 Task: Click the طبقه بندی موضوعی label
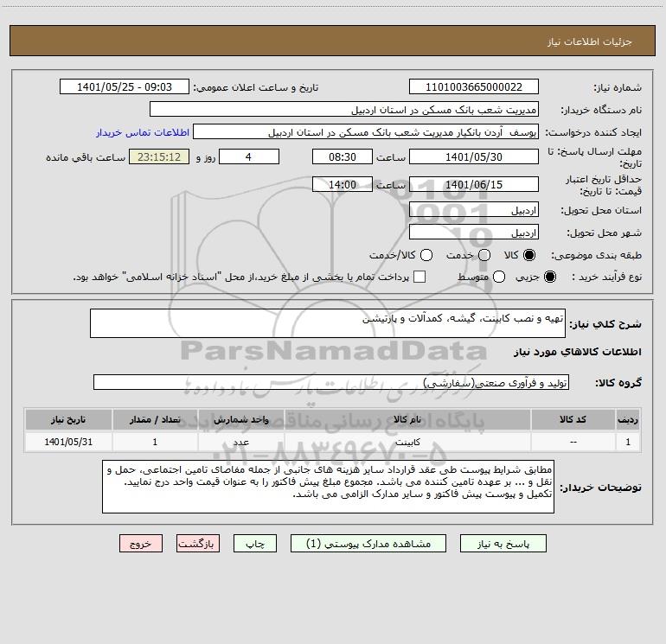[596, 255]
